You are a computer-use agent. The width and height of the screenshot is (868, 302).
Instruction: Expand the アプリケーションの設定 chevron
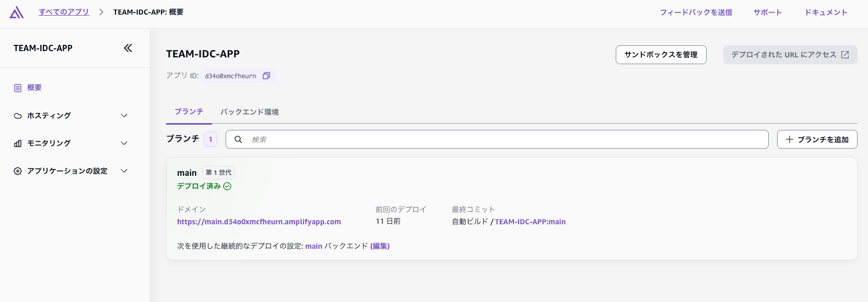tap(124, 171)
